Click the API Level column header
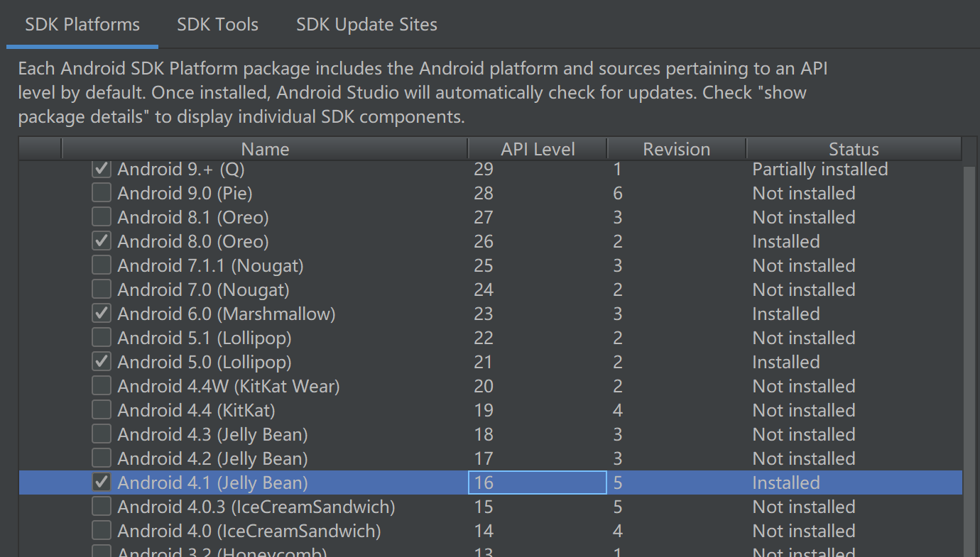The width and height of the screenshot is (980, 557). point(538,149)
